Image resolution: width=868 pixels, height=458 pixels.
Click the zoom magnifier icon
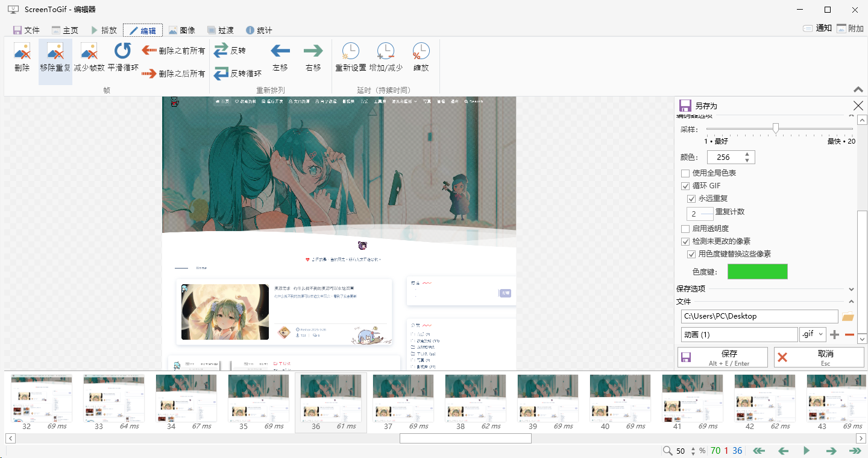pos(667,451)
